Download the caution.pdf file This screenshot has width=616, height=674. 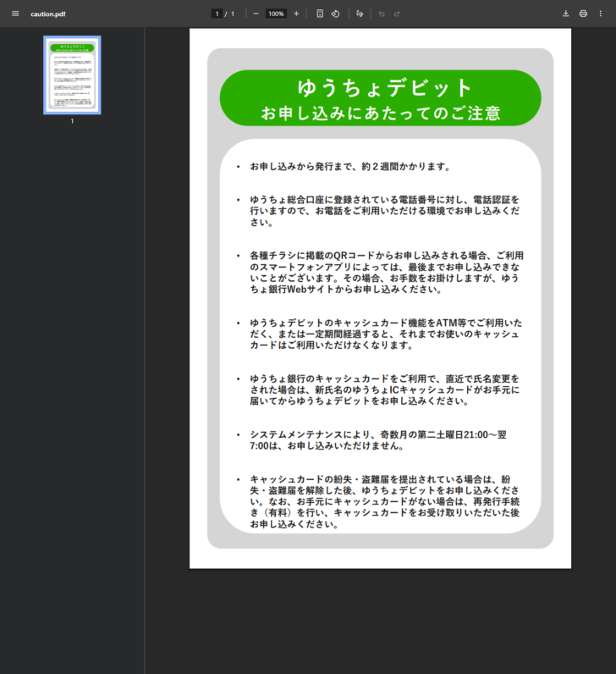566,14
